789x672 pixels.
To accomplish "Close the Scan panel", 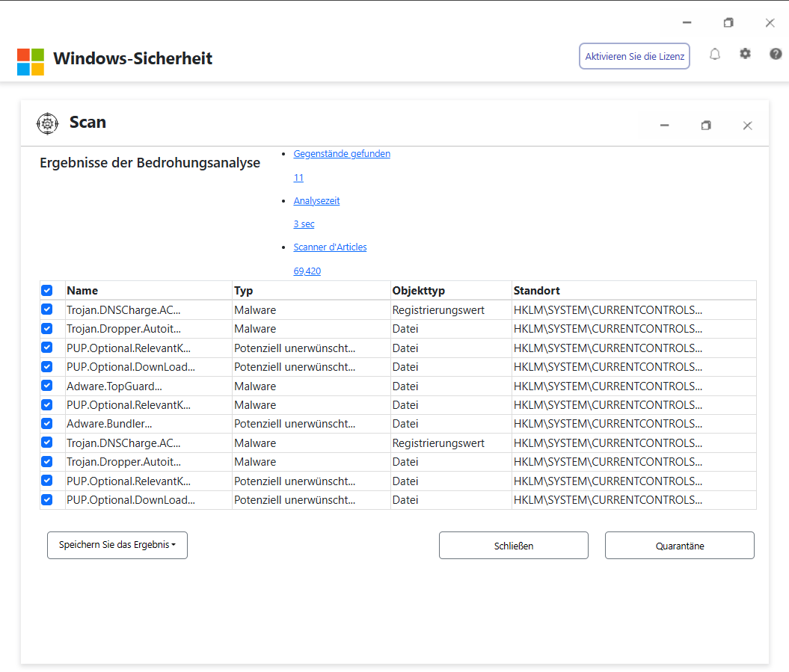I will [747, 126].
